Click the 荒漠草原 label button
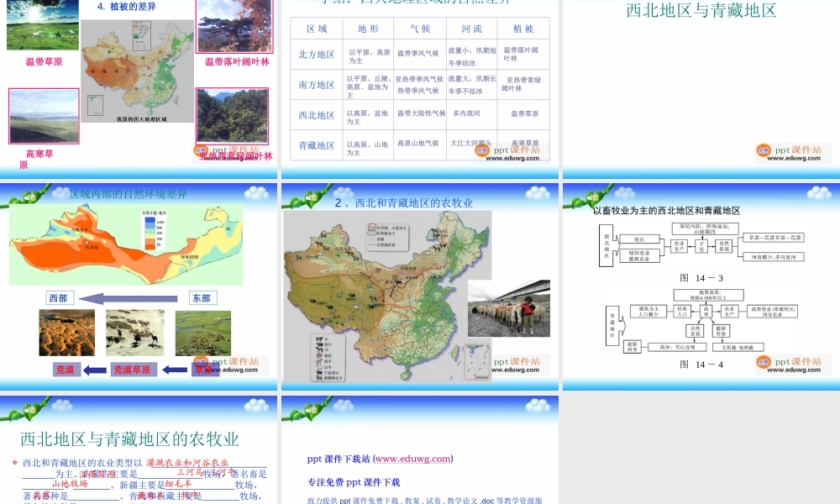Screen dimensions: 840x504 click(x=132, y=370)
